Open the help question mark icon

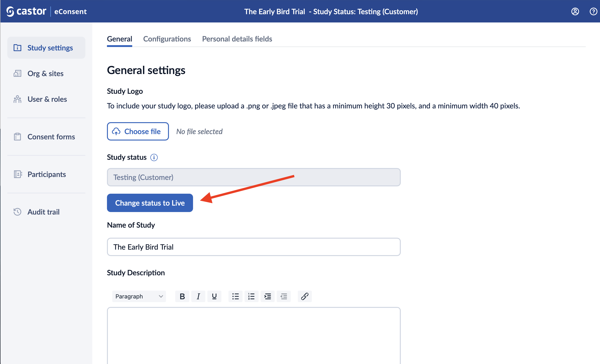pos(593,11)
